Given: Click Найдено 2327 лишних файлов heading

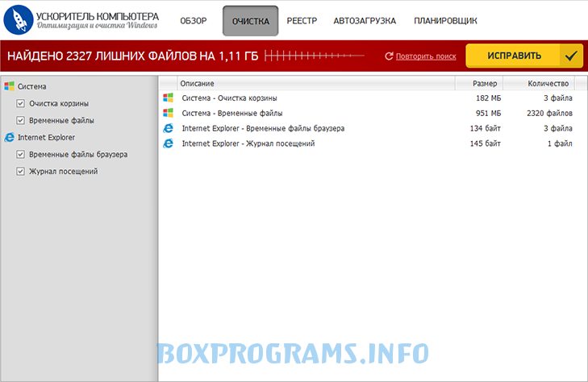Looking at the screenshot, I should click(133, 56).
